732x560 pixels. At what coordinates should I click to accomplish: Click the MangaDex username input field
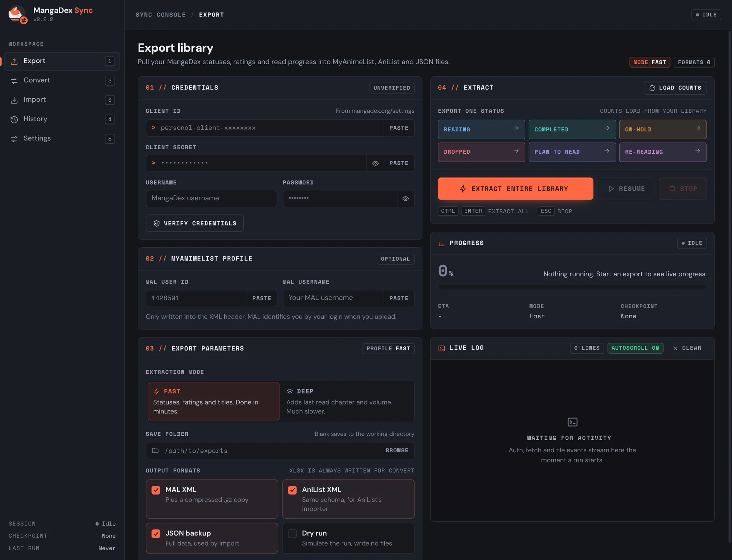pyautogui.click(x=211, y=199)
